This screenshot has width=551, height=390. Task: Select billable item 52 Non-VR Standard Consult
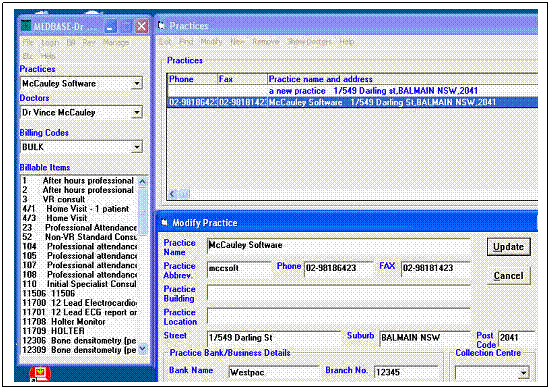click(79, 237)
